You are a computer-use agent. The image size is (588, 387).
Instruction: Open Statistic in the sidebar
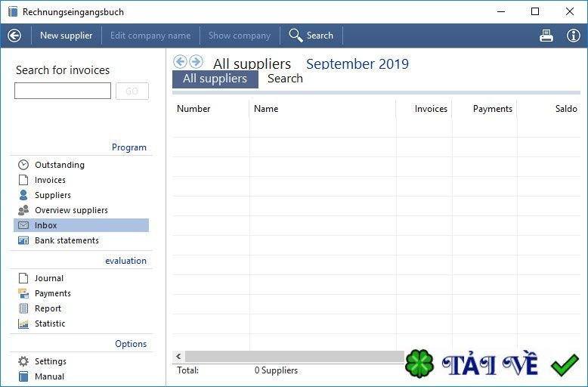50,324
